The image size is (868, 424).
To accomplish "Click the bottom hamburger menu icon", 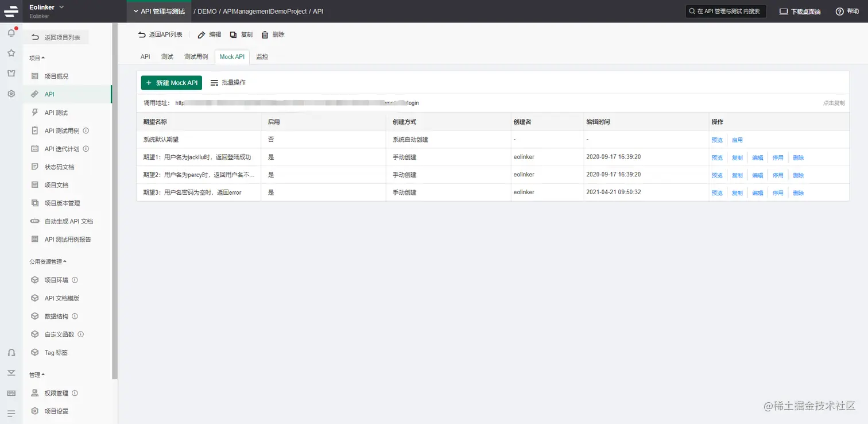I will pyautogui.click(x=11, y=413).
